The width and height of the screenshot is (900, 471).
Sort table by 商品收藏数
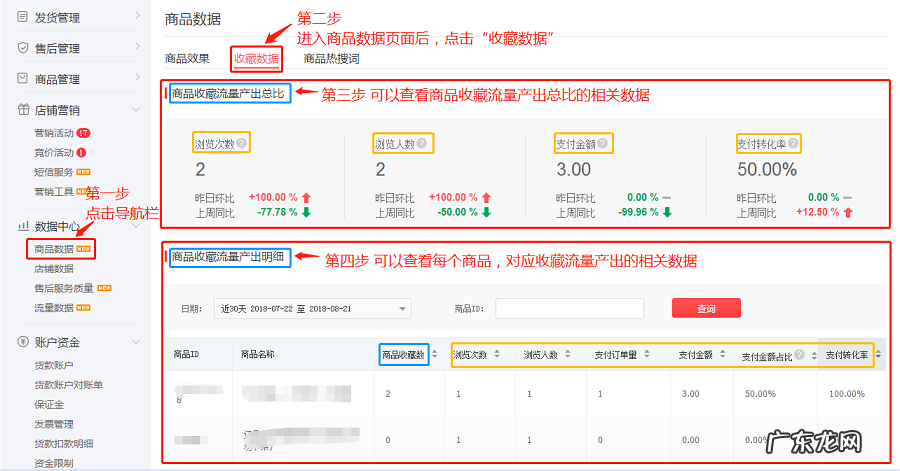click(x=435, y=354)
